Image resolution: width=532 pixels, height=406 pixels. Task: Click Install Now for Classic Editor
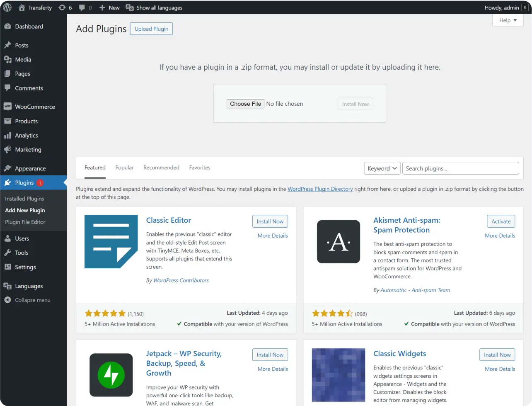point(270,221)
